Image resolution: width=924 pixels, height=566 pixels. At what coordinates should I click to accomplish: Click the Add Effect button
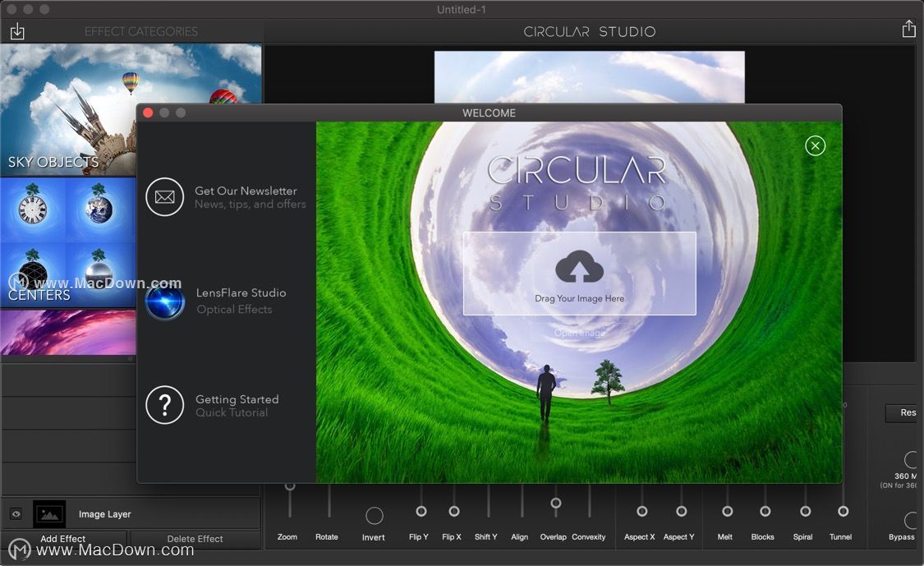tap(63, 539)
